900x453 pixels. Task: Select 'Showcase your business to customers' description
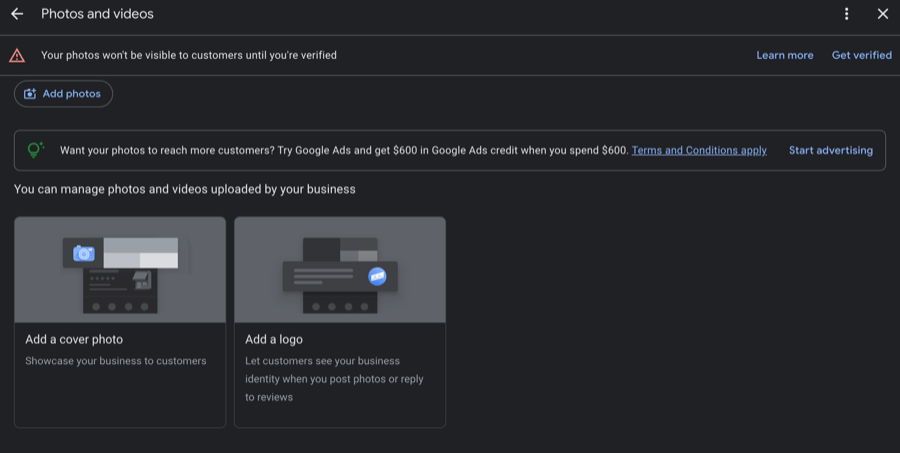pyautogui.click(x=116, y=361)
